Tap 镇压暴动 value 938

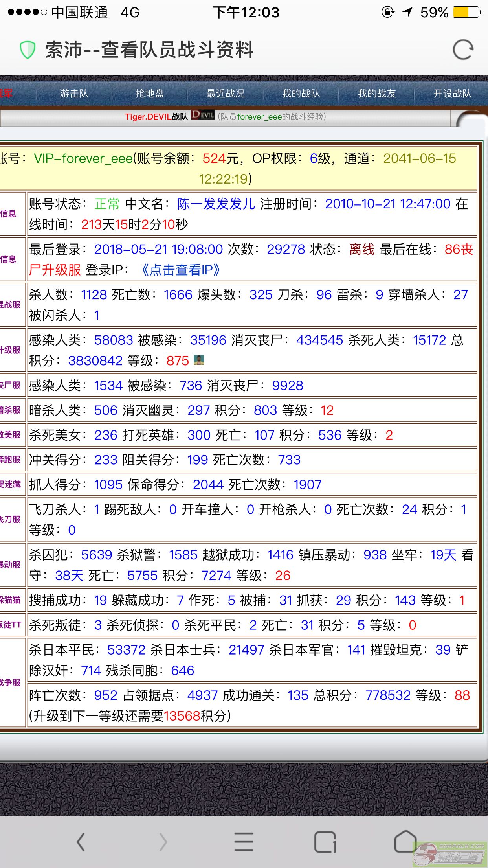point(375,555)
